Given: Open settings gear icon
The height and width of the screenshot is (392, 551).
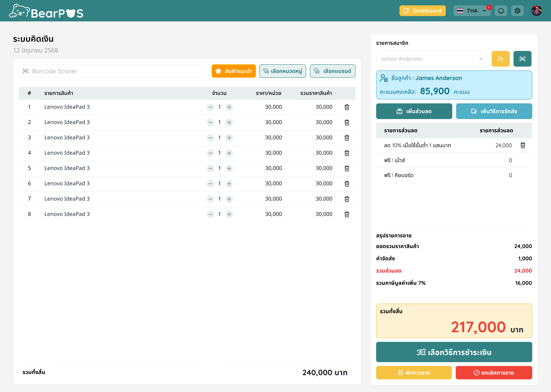Looking at the screenshot, I should 517,11.
